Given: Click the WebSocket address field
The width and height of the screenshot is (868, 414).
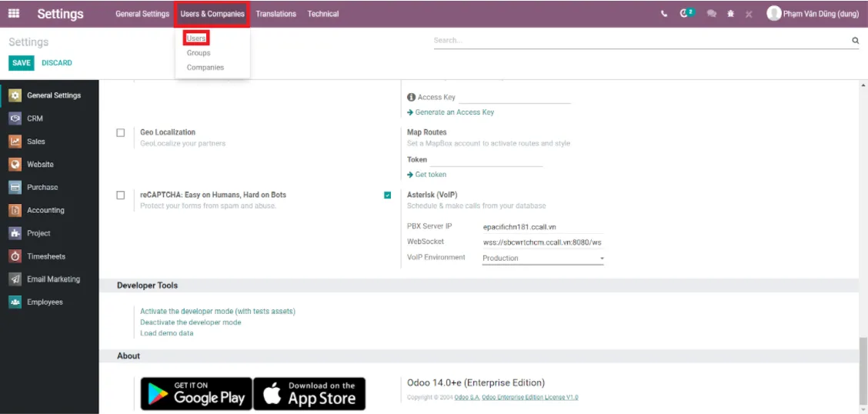Looking at the screenshot, I should (542, 242).
